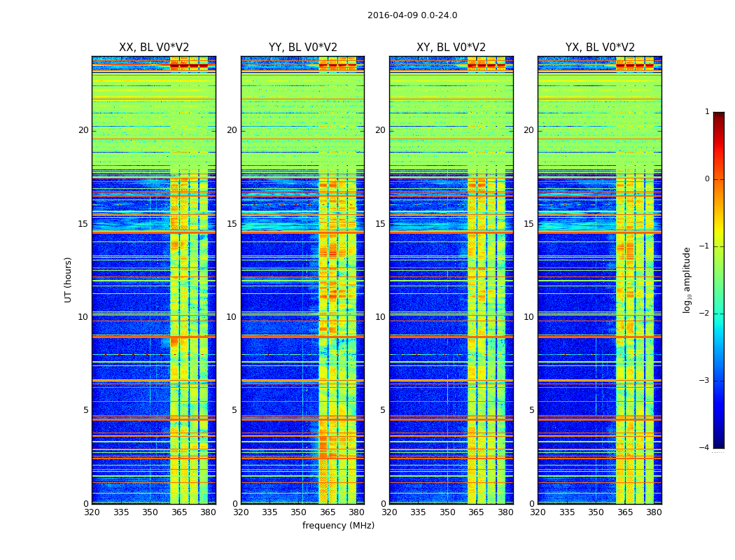Click the 380 x-tick under YX panel

click(x=654, y=512)
